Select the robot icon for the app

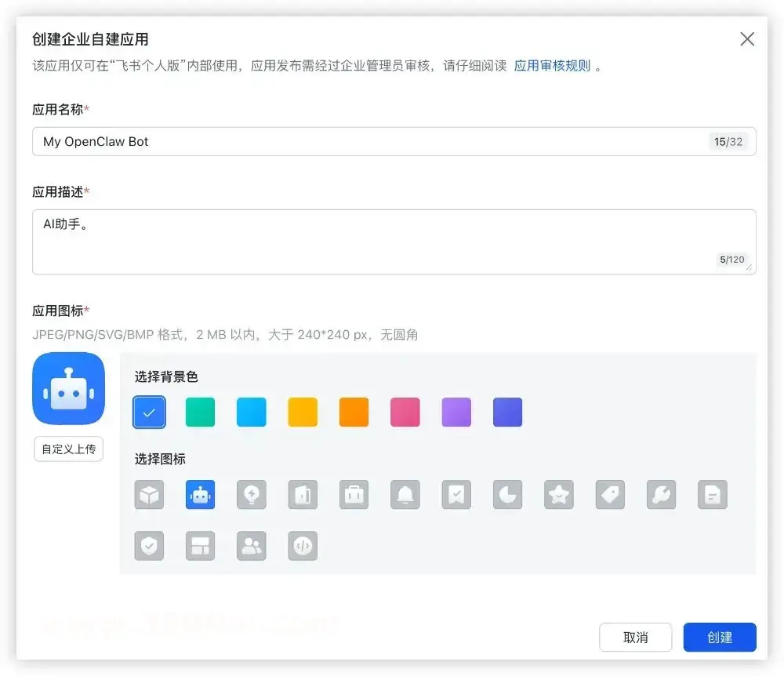pos(200,494)
